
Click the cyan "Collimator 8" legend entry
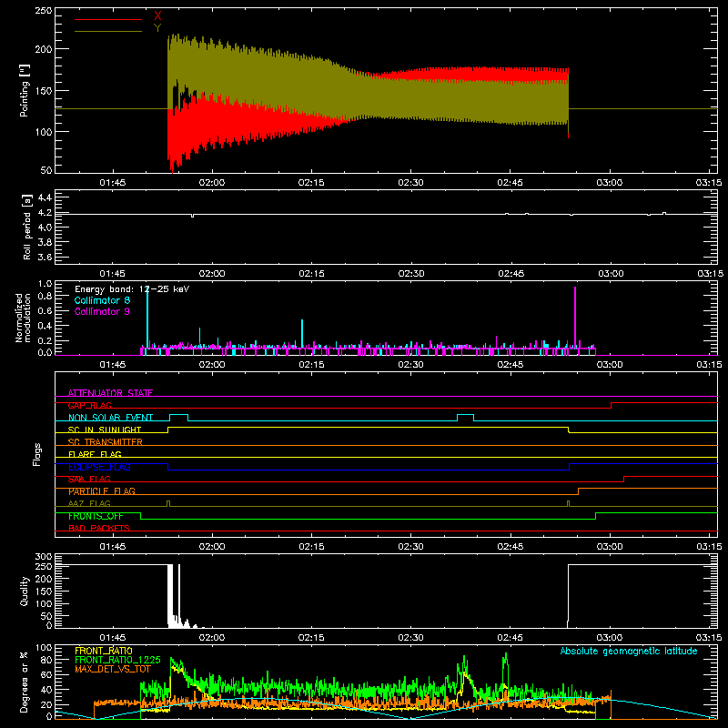coord(102,300)
